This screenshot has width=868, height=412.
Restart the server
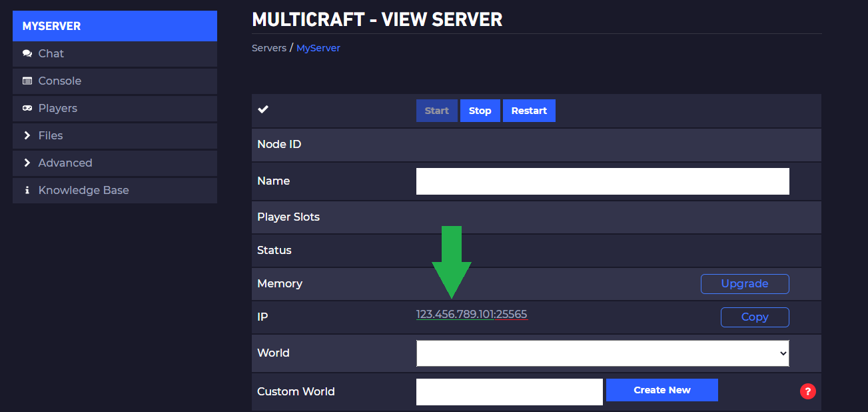point(529,111)
